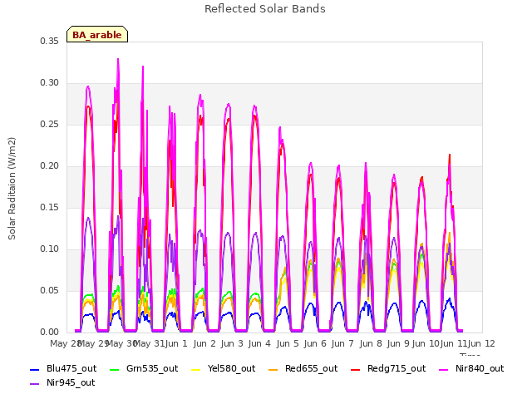532x399 pixels.
Task: Click the Jun 7 x-axis date label
Action: click(x=342, y=343)
